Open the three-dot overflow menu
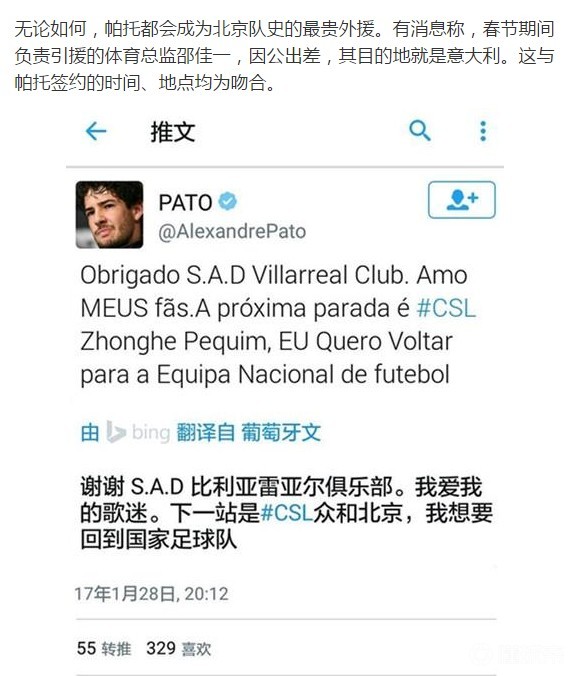575x676 pixels. click(x=483, y=131)
